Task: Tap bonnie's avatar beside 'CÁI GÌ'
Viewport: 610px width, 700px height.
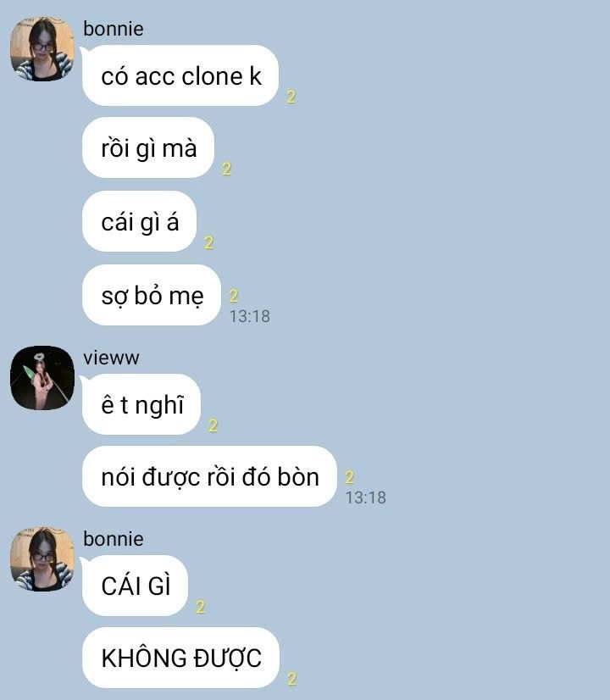Action: coord(42,559)
